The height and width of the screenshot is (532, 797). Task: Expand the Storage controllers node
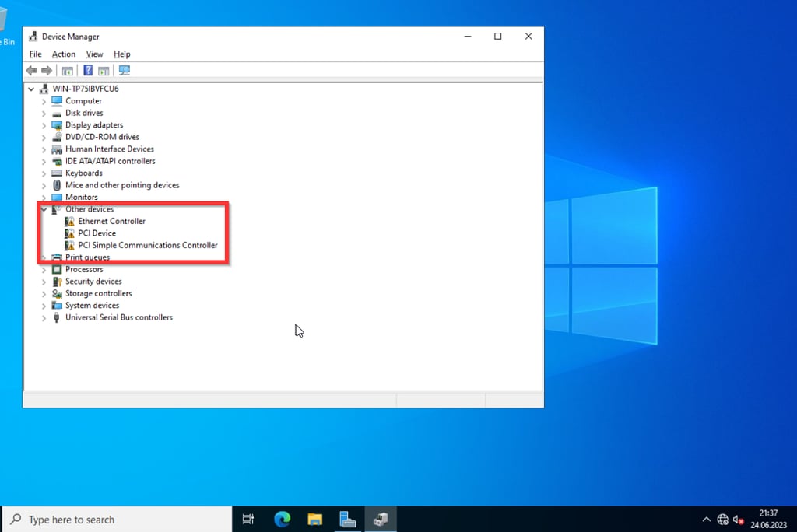(x=44, y=294)
